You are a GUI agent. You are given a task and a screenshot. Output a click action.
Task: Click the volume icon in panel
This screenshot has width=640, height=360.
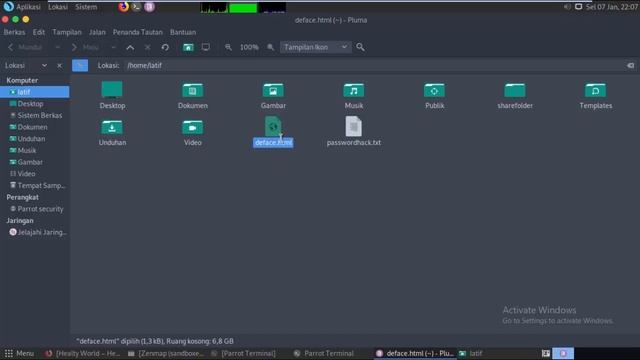point(567,7)
